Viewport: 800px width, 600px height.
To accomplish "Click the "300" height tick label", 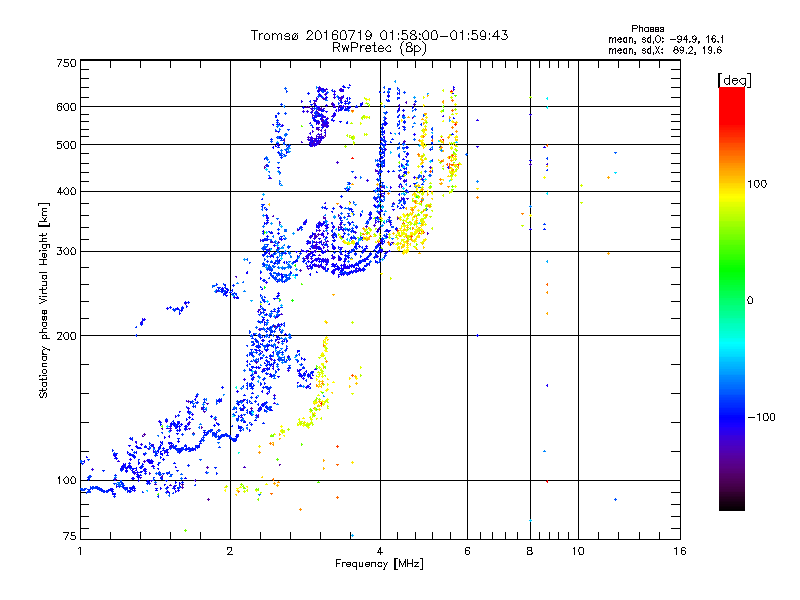I will click(66, 252).
